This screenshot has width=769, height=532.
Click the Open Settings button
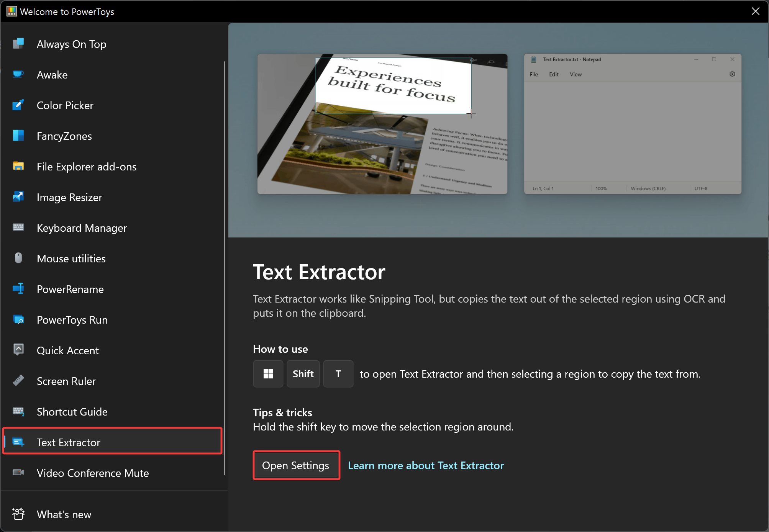point(296,465)
